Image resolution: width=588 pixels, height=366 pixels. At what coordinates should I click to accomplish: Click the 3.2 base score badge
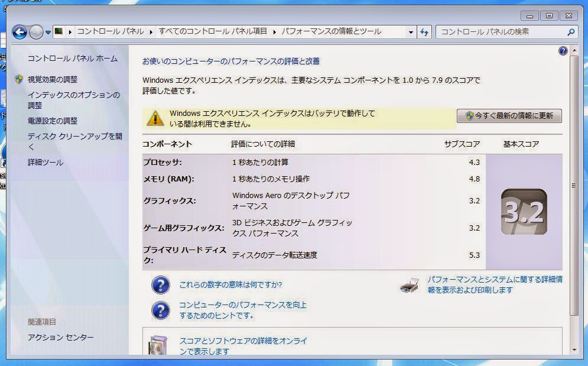(x=524, y=212)
